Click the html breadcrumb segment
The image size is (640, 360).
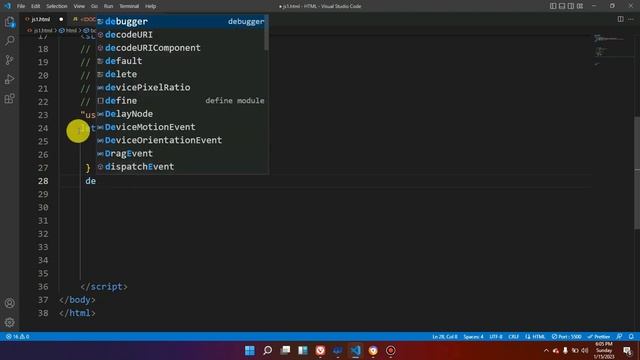[x=68, y=30]
